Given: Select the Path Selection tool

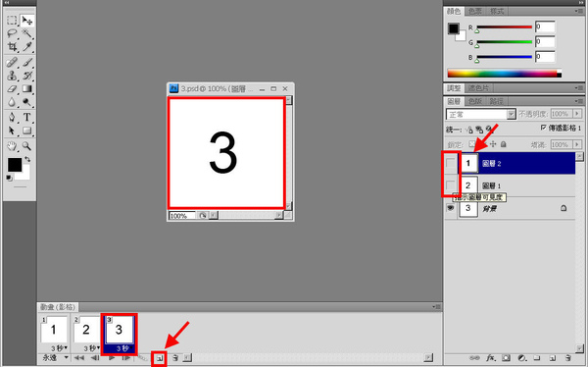Looking at the screenshot, I should pyautogui.click(x=12, y=131).
